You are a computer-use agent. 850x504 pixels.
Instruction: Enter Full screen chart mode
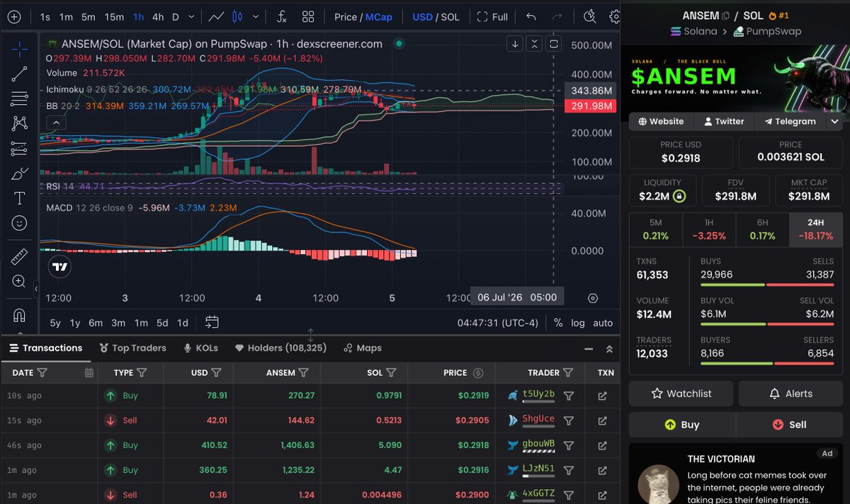tap(492, 16)
